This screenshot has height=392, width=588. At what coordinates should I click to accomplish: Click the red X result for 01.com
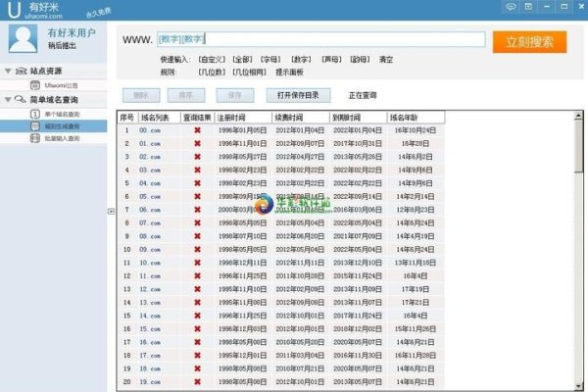tap(197, 143)
